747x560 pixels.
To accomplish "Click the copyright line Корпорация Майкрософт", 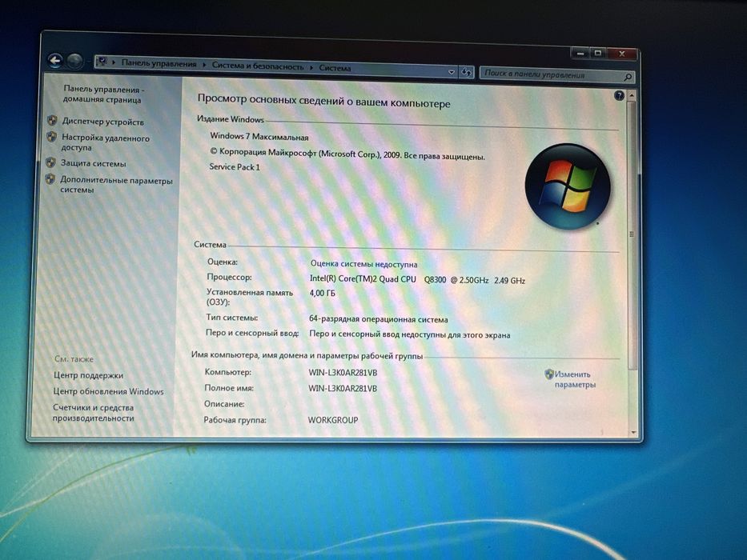I will (347, 154).
